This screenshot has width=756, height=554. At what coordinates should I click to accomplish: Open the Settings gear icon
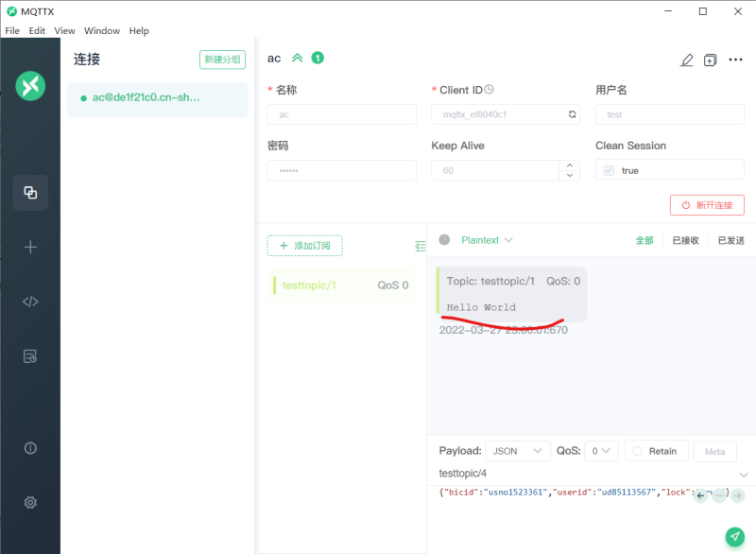(30, 502)
